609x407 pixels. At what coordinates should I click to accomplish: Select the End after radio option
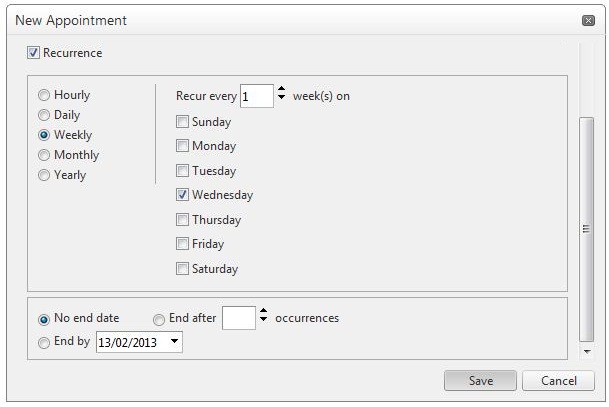[159, 320]
